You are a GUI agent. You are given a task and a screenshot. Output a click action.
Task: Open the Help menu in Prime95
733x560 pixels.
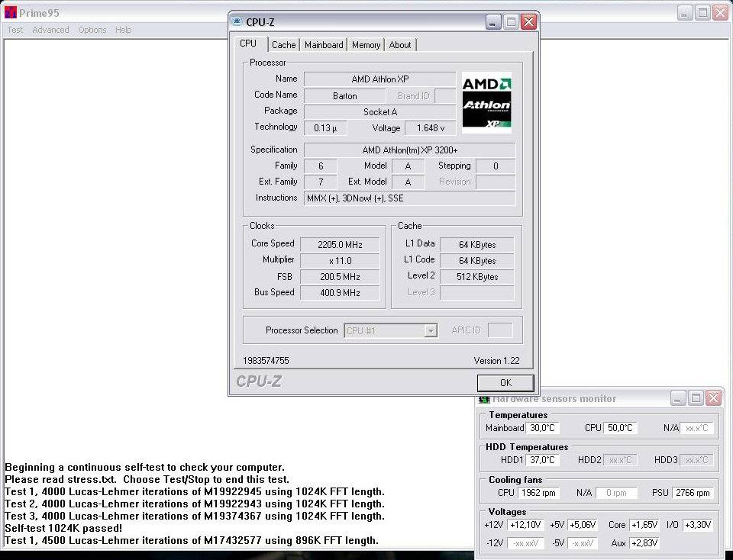pos(123,30)
